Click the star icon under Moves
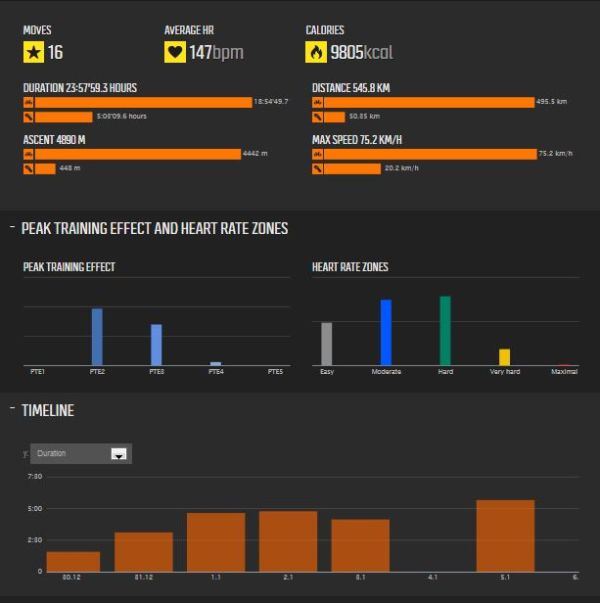This screenshot has width=600, height=603. coord(33,52)
